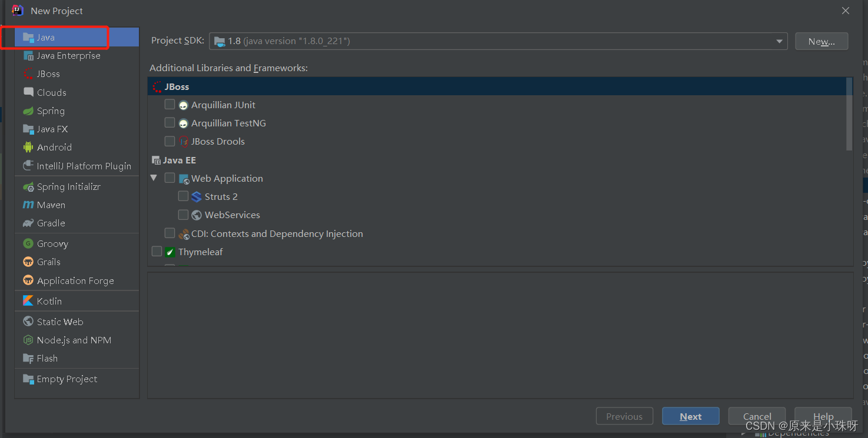Viewport: 868px width, 438px height.
Task: Click the Android robot icon
Action: (28, 148)
